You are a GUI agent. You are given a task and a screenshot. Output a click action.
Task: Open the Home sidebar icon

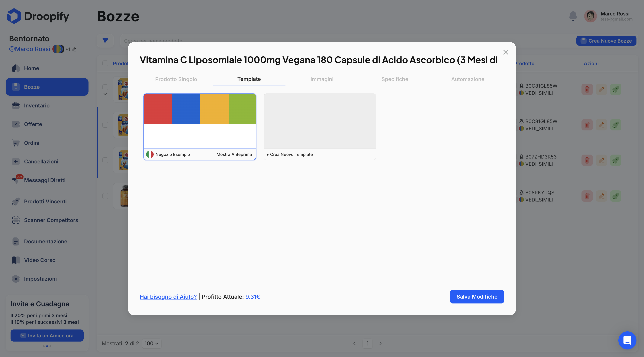pos(16,68)
